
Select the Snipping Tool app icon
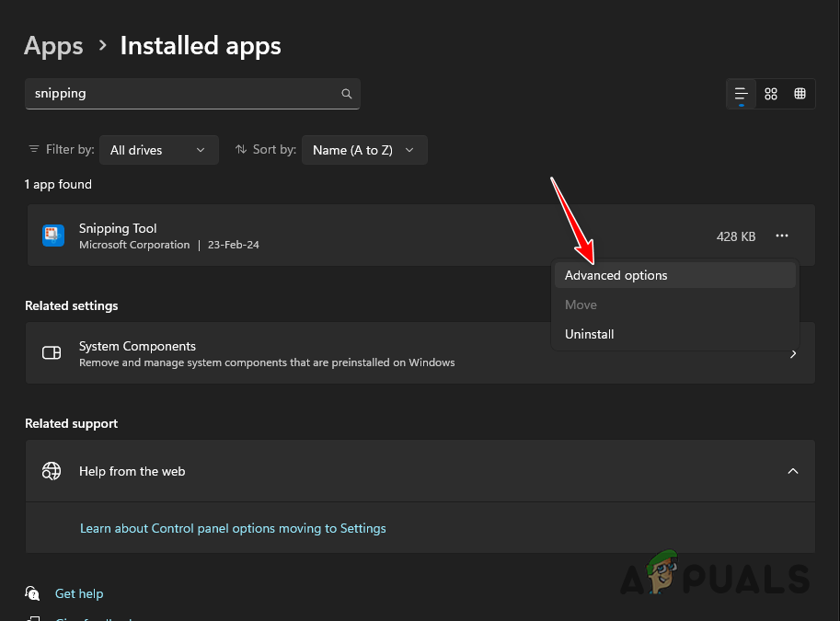point(52,235)
